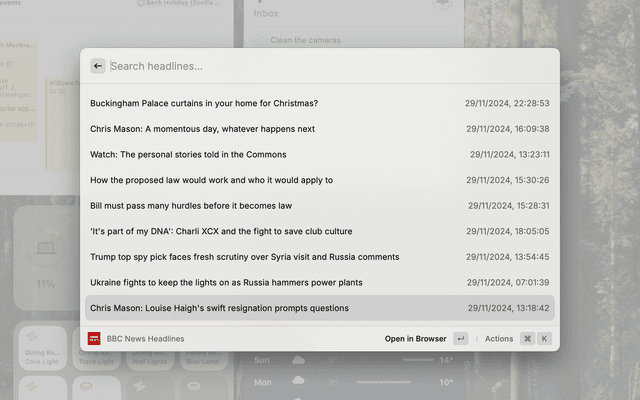Select Ukraine fights to keep lights on headline
The height and width of the screenshot is (400, 640).
(320, 282)
